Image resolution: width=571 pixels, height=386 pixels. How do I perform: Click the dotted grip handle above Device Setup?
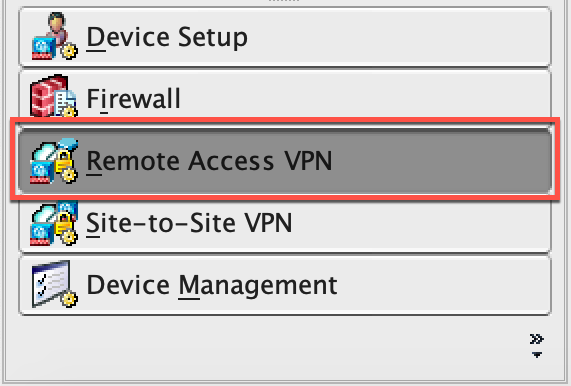(284, 1)
